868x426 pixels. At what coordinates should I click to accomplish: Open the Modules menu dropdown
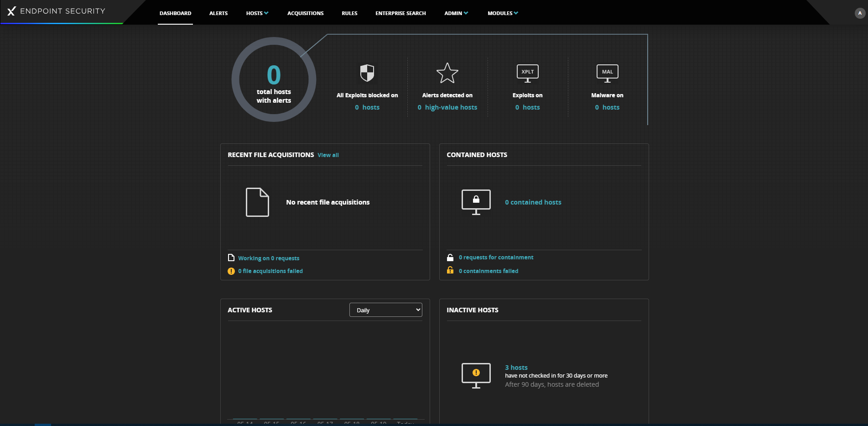[x=503, y=13]
